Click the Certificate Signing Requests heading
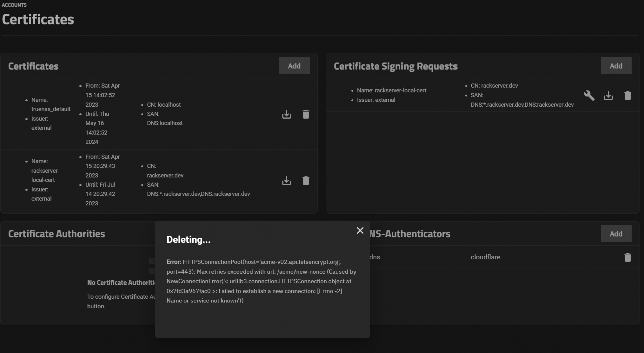The width and height of the screenshot is (644, 353). tap(395, 66)
